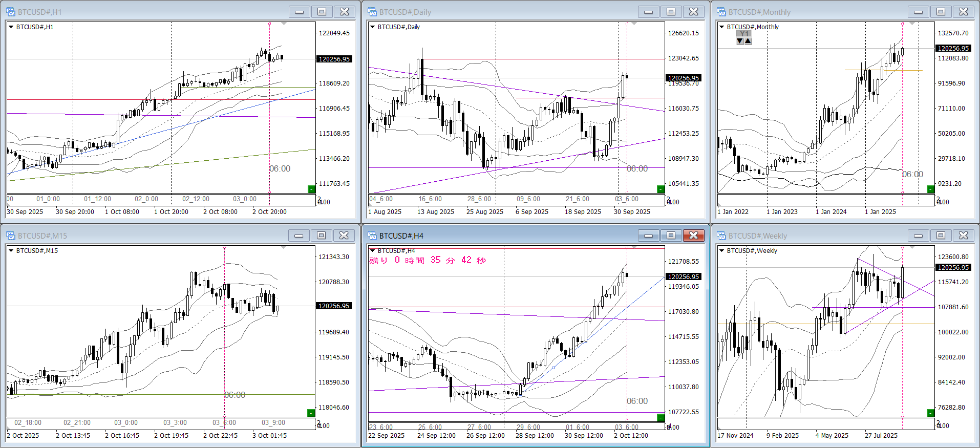Image resolution: width=980 pixels, height=448 pixels.
Task: Click the chart icon in BTCUSD#,H1 title bar
Action: (11, 12)
